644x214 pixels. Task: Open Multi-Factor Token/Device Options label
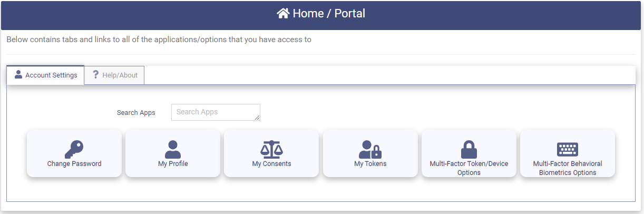[469, 168]
